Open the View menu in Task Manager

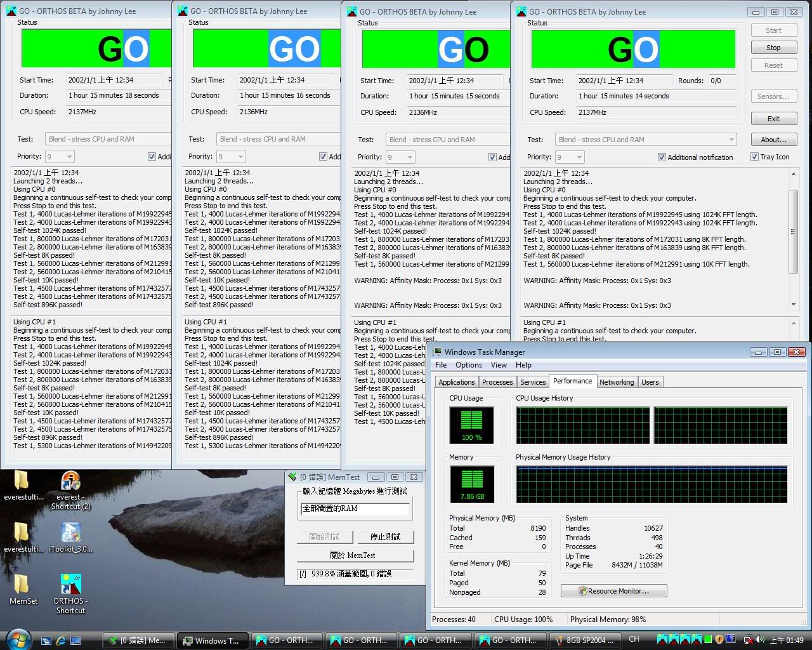499,365
